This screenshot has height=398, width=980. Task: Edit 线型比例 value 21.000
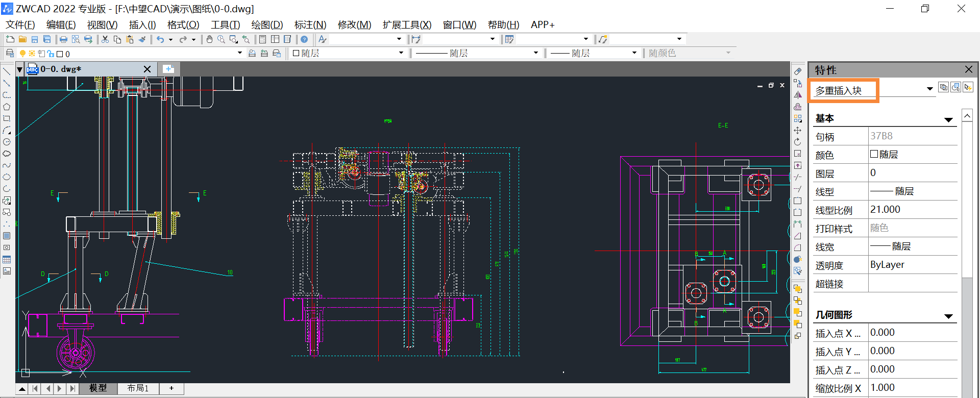tap(913, 210)
